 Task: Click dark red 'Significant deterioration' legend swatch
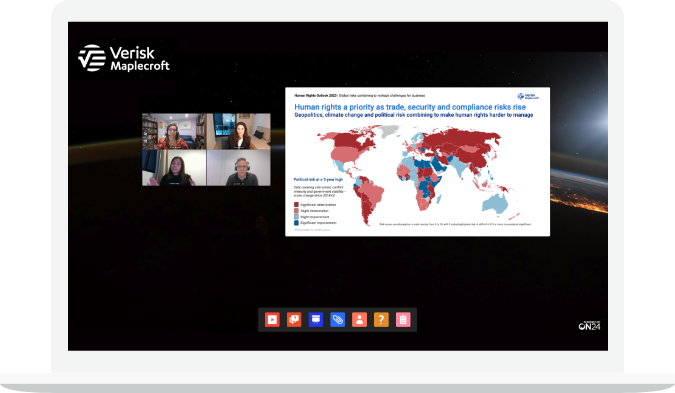tap(296, 205)
